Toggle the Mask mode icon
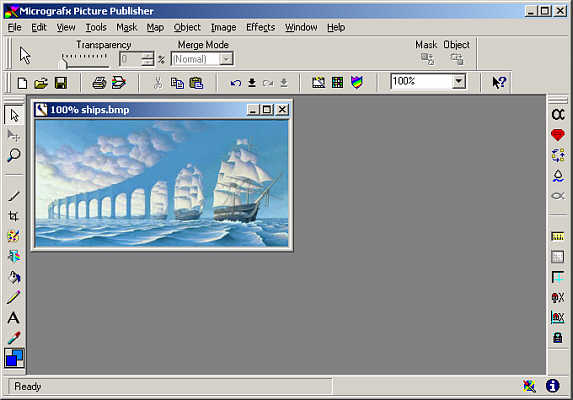Viewport: 573px width, 400px height. coord(427,59)
